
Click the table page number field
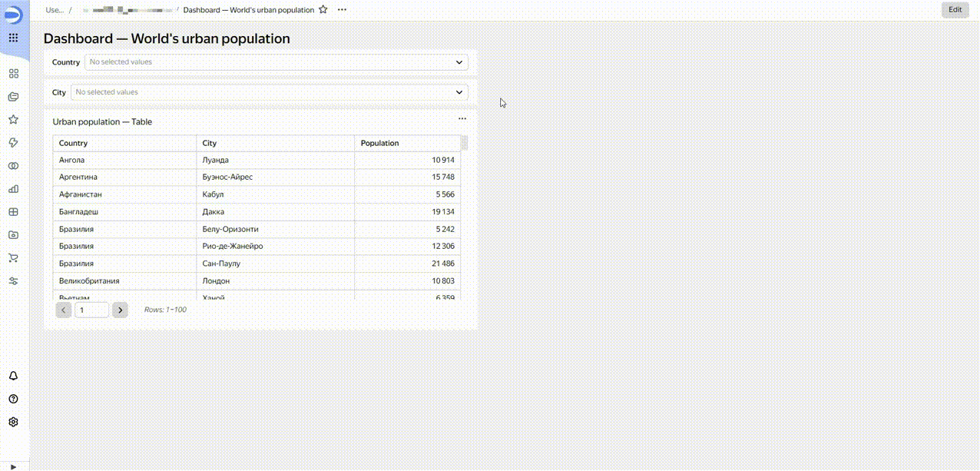(91, 310)
